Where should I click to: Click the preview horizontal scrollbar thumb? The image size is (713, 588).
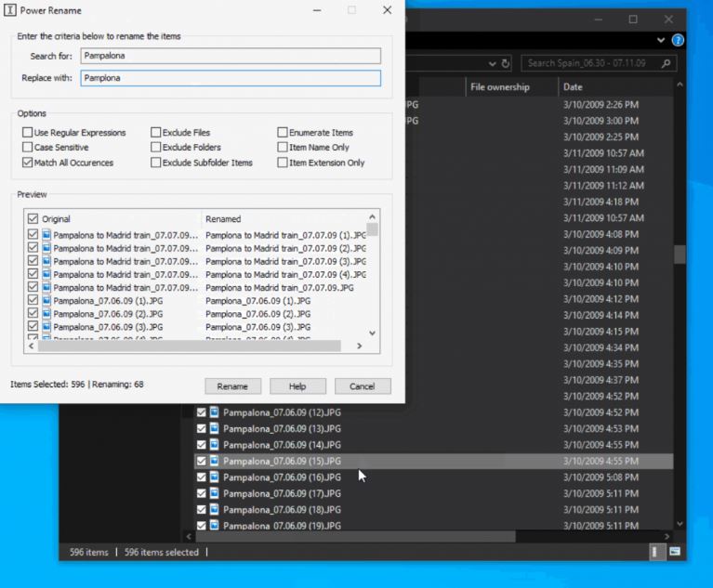(189, 346)
